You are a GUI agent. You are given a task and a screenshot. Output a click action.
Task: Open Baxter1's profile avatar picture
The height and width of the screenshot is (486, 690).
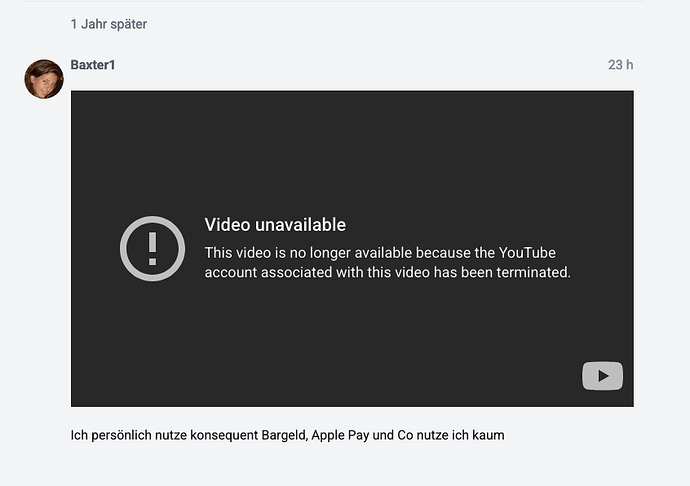44,79
